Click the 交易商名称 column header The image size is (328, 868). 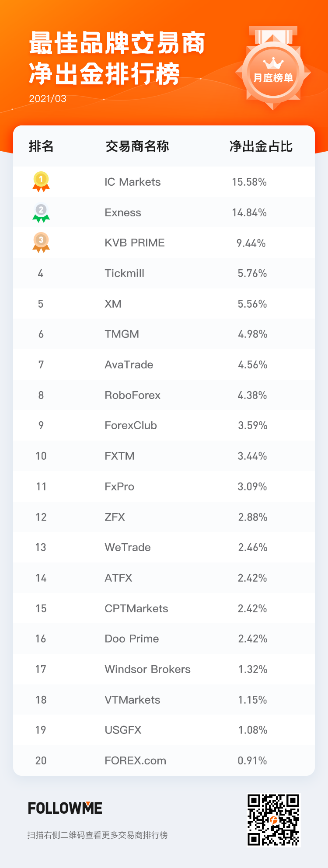(137, 146)
